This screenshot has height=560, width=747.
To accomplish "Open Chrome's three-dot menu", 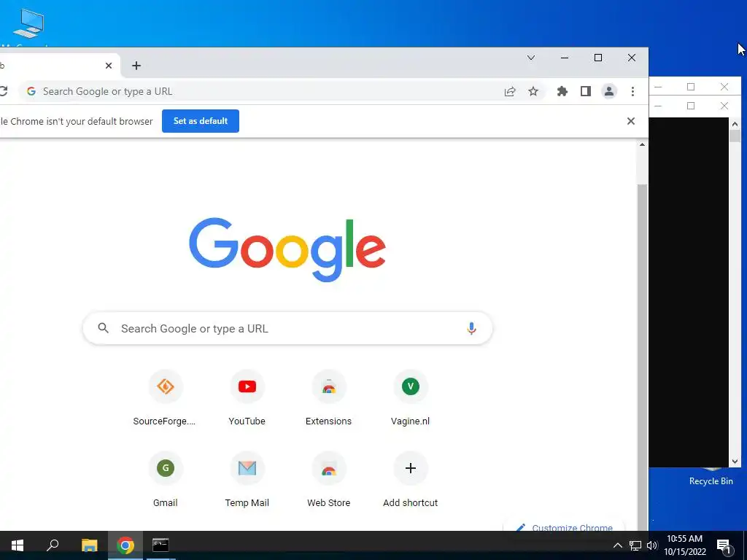I will 632,91.
